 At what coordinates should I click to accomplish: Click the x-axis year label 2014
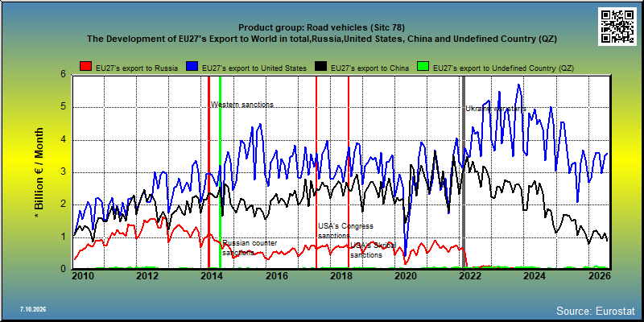tap(212, 276)
